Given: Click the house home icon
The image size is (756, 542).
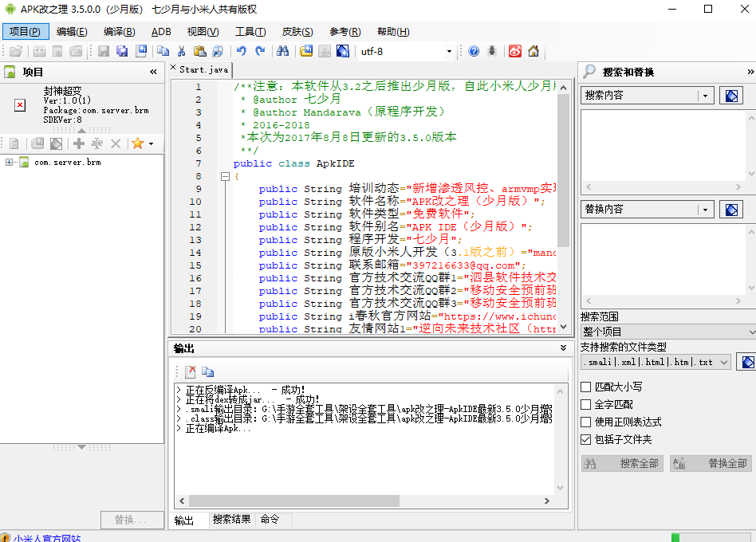Looking at the screenshot, I should click(534, 51).
